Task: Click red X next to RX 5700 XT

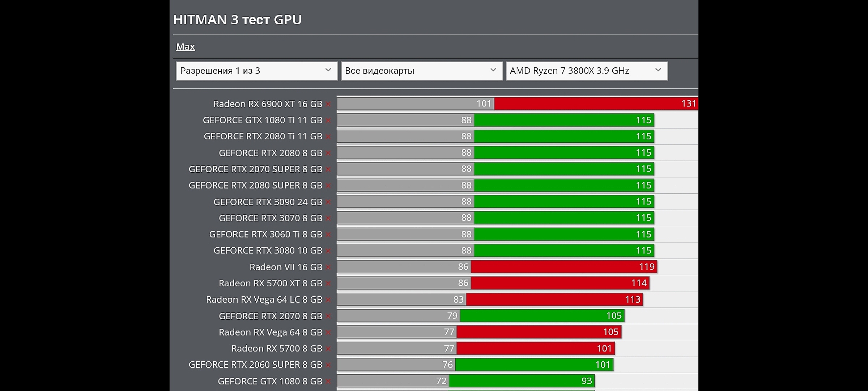Action: click(x=328, y=283)
